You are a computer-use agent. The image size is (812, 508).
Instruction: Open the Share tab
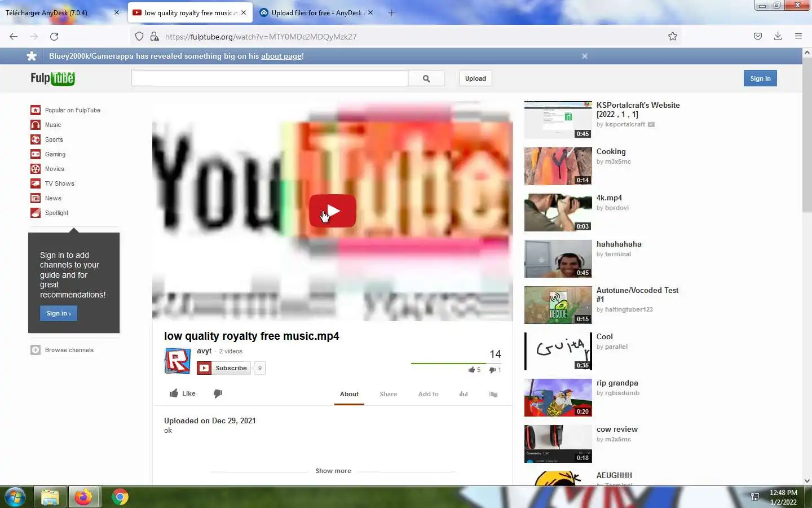pos(389,394)
